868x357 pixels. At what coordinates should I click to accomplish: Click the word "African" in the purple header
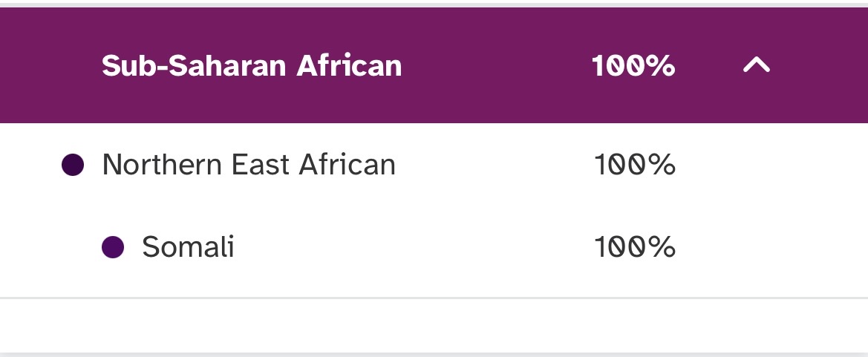coord(349,66)
